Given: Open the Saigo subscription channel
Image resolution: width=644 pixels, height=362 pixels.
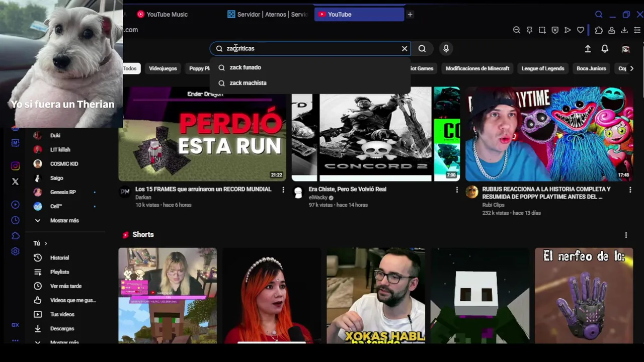Looking at the screenshot, I should point(56,178).
